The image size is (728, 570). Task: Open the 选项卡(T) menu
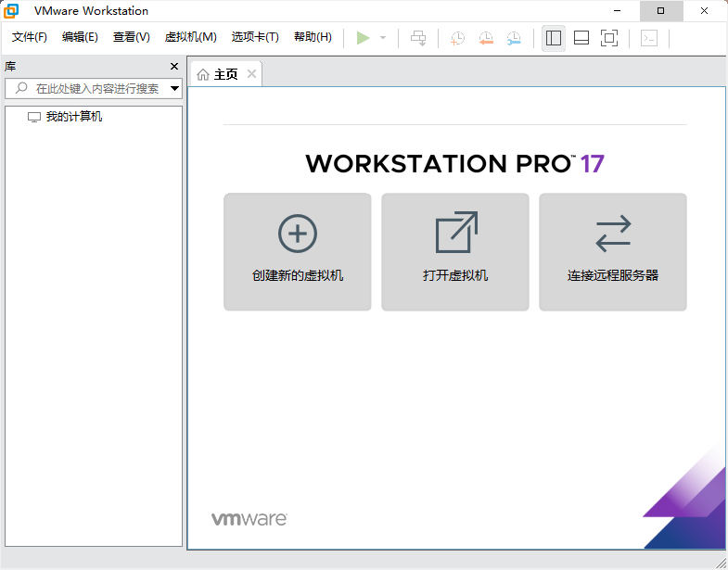[x=255, y=37]
